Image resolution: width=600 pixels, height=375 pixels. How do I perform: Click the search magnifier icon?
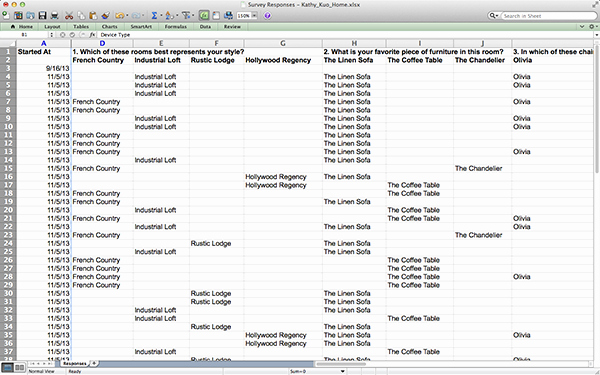click(x=492, y=16)
